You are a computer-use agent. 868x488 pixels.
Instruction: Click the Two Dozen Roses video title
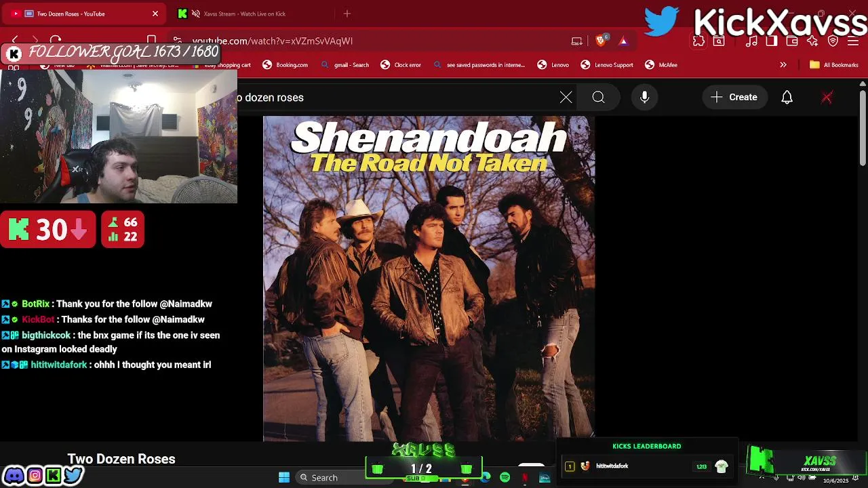121,459
